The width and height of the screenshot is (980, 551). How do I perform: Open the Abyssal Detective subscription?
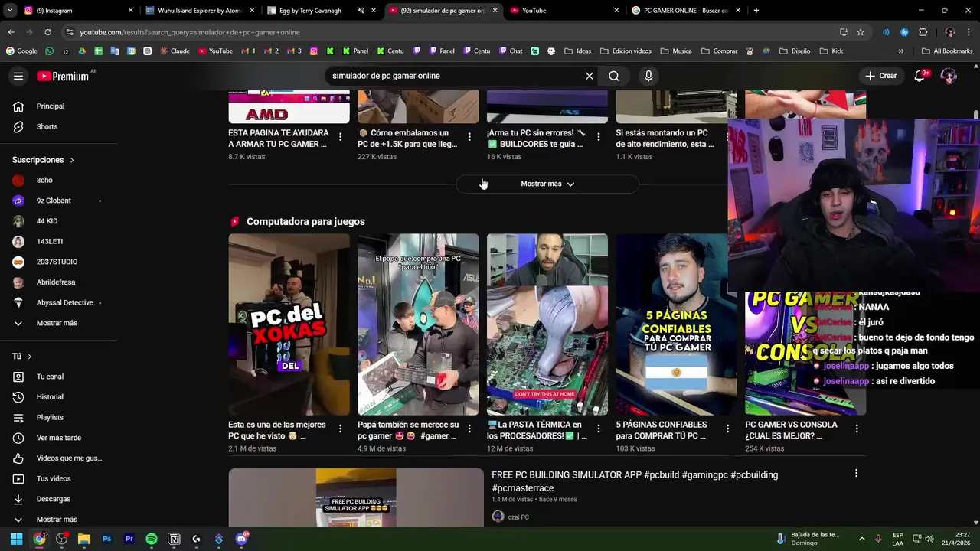[64, 302]
